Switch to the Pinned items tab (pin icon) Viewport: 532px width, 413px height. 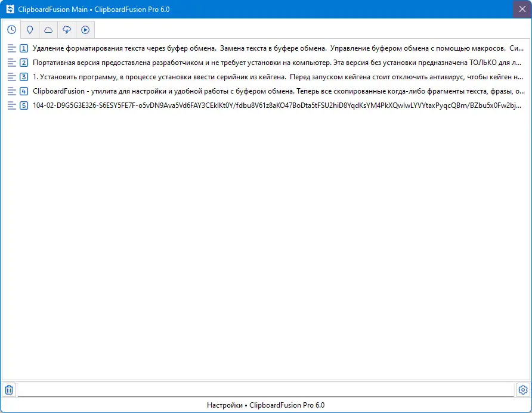[30, 30]
